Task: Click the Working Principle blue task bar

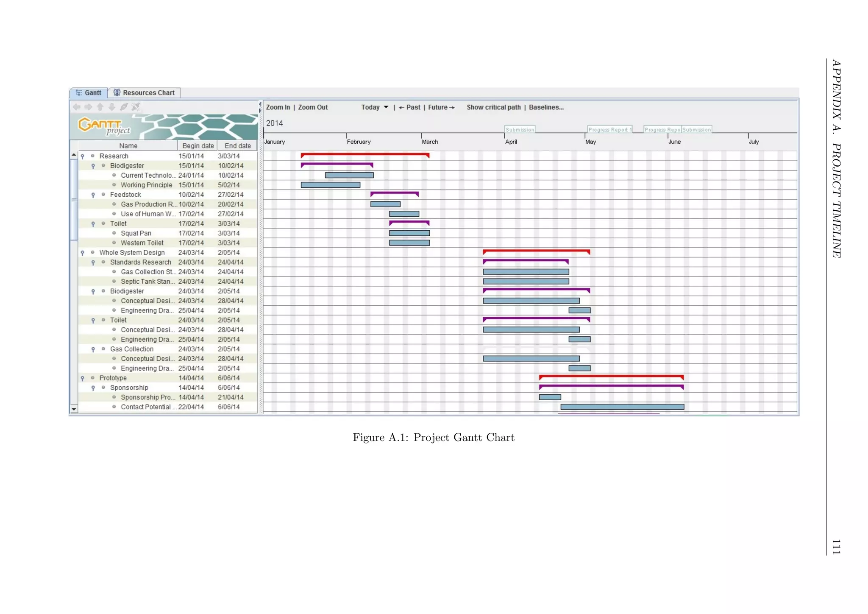Action: 331,185
